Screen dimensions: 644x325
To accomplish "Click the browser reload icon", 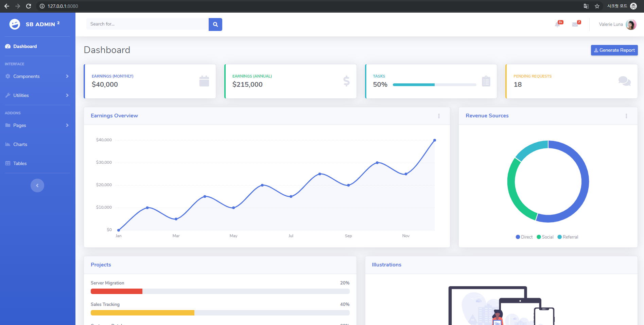I will coord(29,6).
